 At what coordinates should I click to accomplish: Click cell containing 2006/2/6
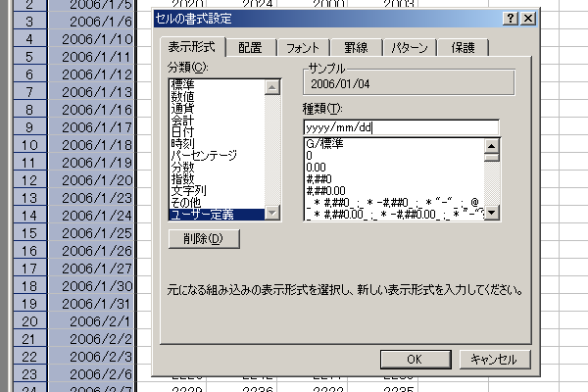(x=91, y=374)
